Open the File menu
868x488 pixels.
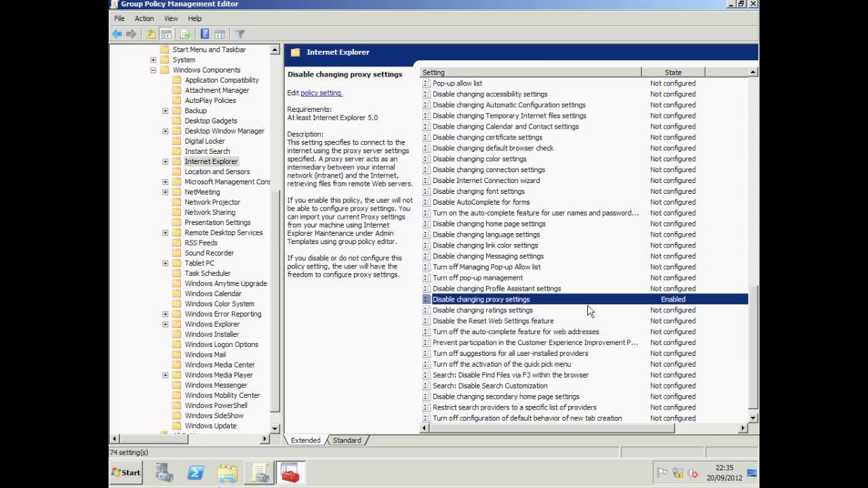coord(119,18)
